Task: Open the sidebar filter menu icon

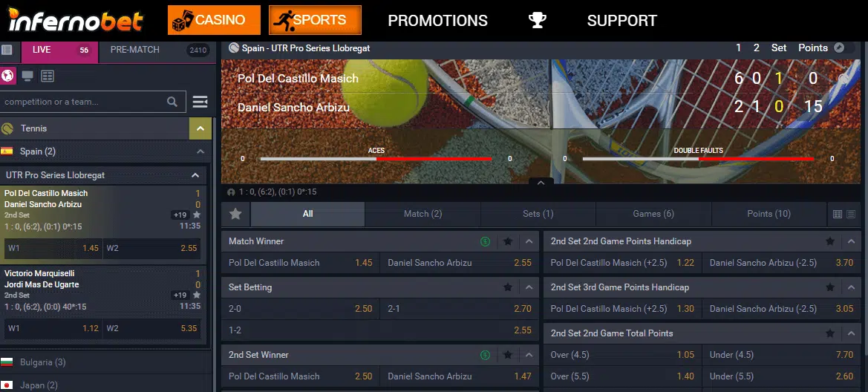Action: coord(200,102)
